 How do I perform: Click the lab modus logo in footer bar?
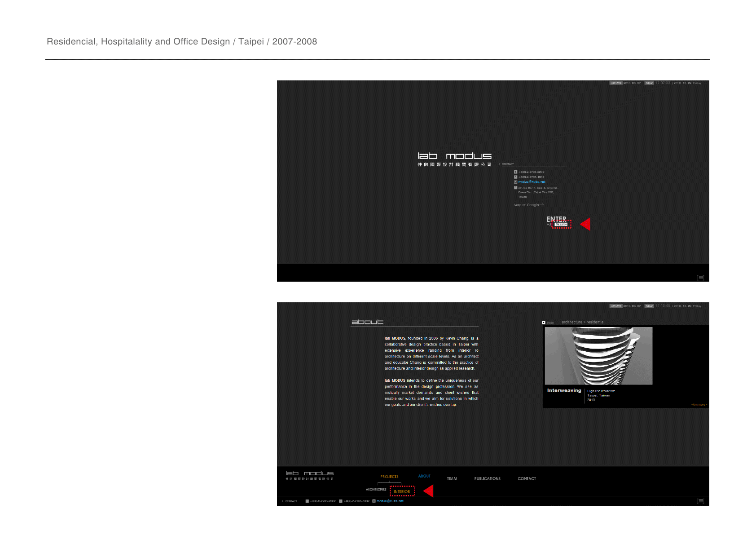click(310, 476)
